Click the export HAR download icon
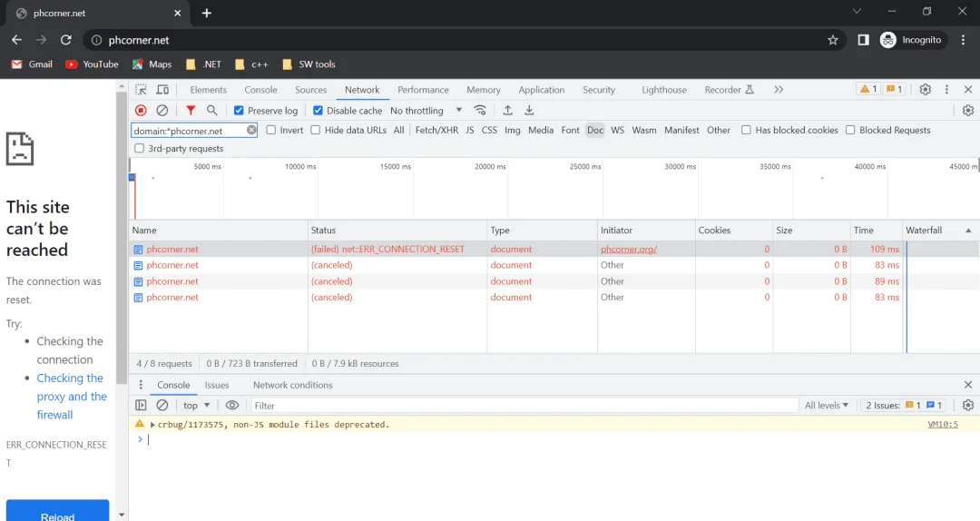The height and width of the screenshot is (521, 980). 529,110
